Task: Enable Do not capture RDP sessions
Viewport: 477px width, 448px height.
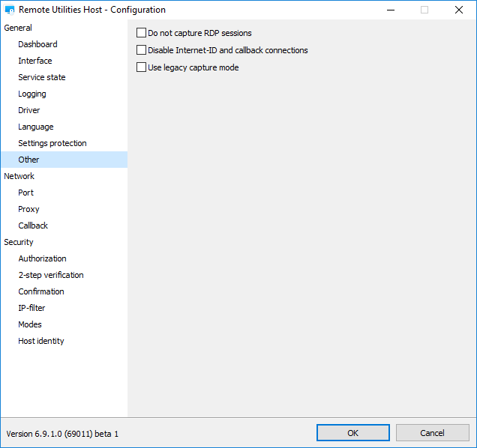Action: point(141,33)
